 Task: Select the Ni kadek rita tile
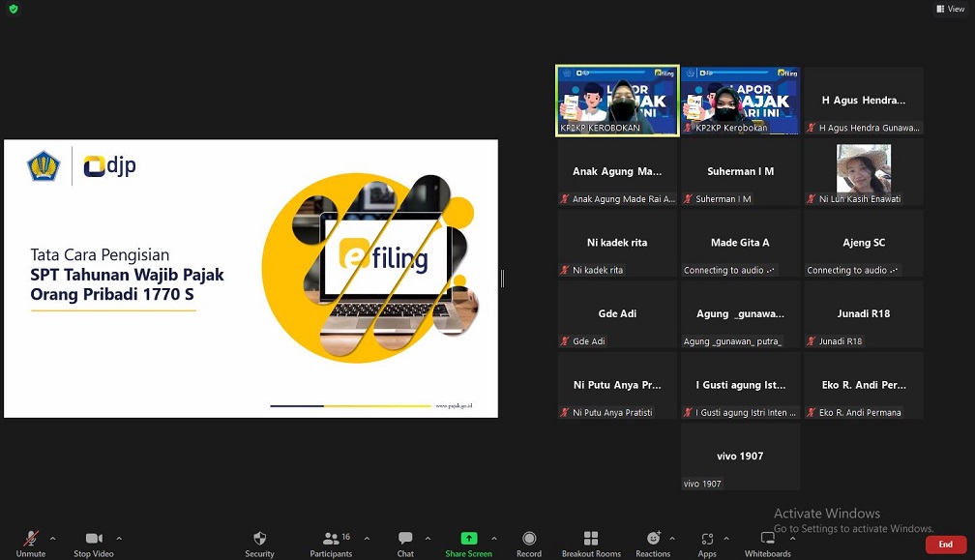tap(617, 243)
